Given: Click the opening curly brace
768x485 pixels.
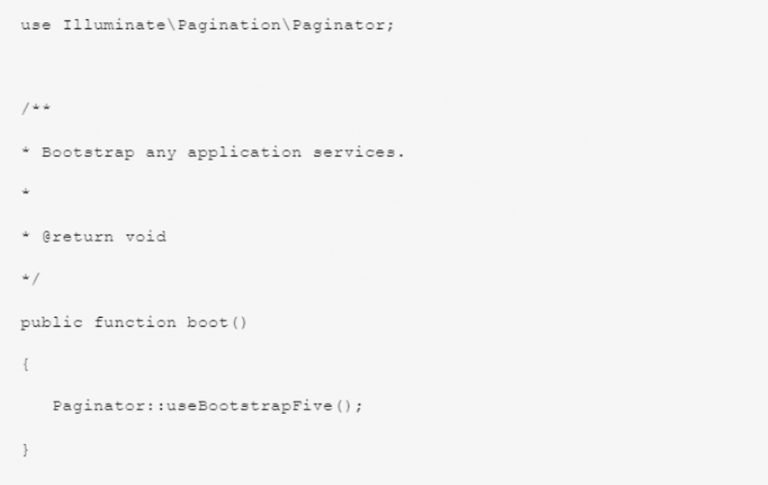Looking at the screenshot, I should point(25,364).
